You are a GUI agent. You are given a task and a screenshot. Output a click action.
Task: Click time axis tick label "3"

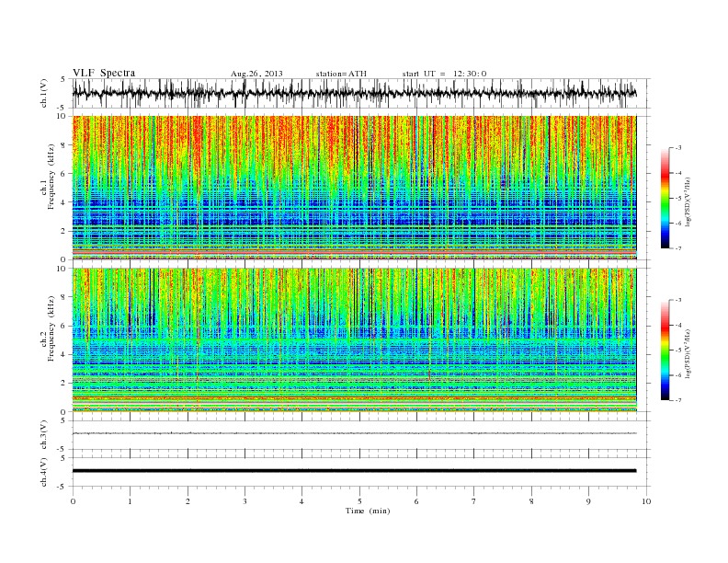point(245,501)
